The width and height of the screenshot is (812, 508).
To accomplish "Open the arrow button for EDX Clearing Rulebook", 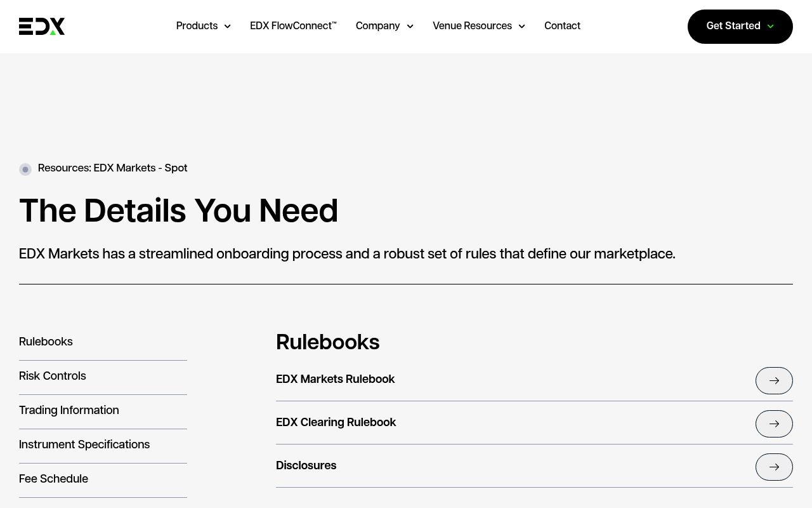I will point(774,424).
